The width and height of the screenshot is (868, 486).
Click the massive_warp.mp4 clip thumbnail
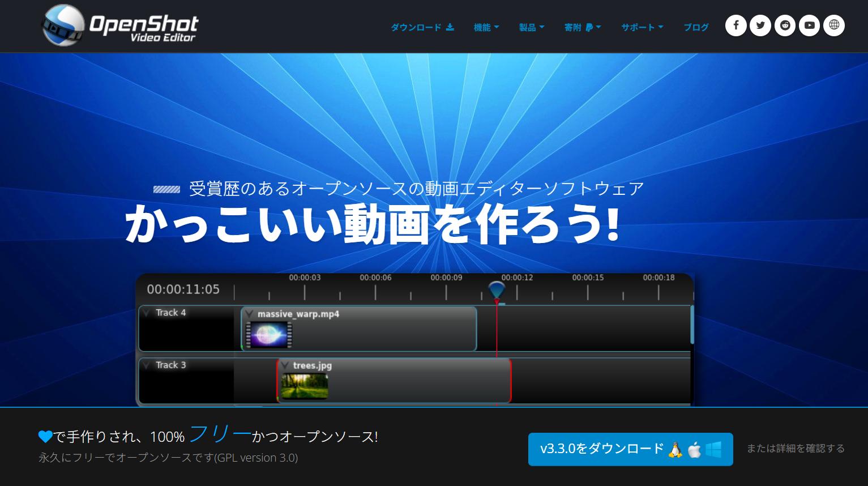click(x=269, y=334)
